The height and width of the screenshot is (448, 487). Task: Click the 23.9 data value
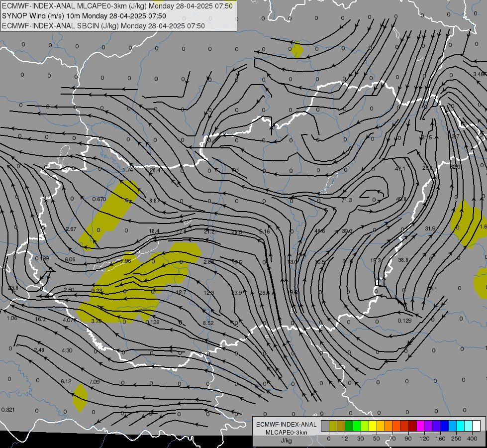coord(237,293)
